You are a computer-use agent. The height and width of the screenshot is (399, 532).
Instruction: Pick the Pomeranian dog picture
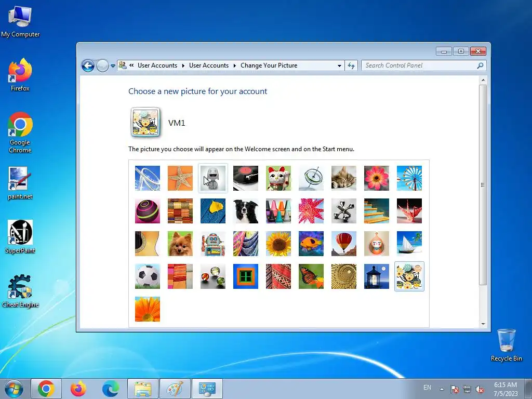point(180,244)
